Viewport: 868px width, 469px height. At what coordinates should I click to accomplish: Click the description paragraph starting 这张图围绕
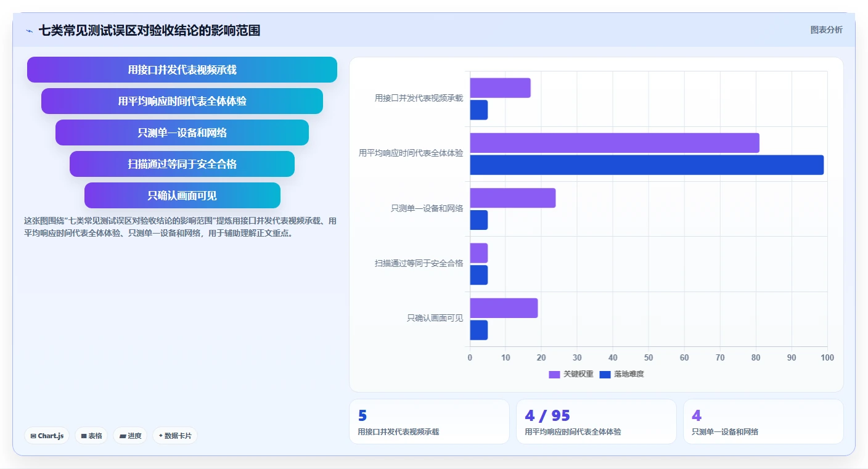pos(181,227)
